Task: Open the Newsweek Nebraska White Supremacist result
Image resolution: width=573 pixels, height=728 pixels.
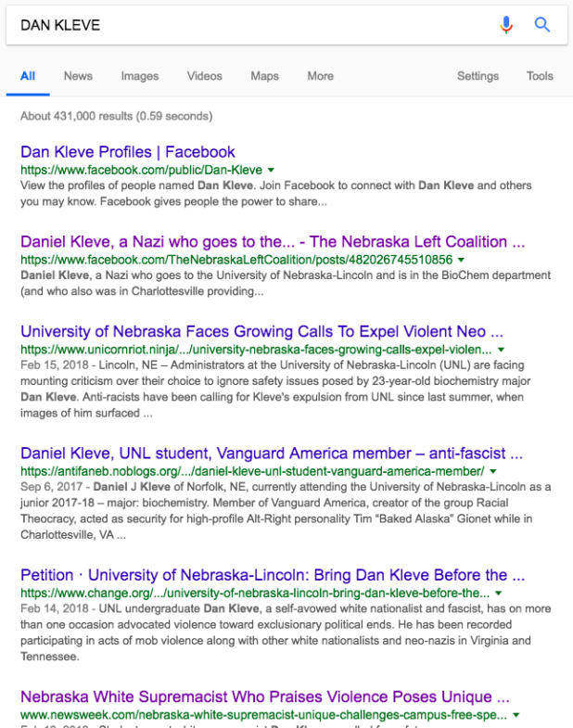Action: tap(264, 696)
